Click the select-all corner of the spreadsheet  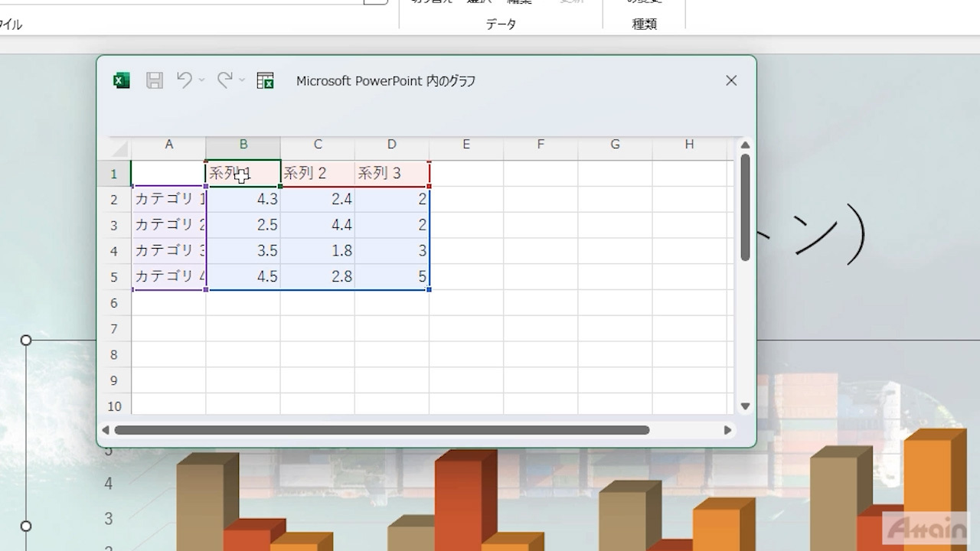click(119, 148)
